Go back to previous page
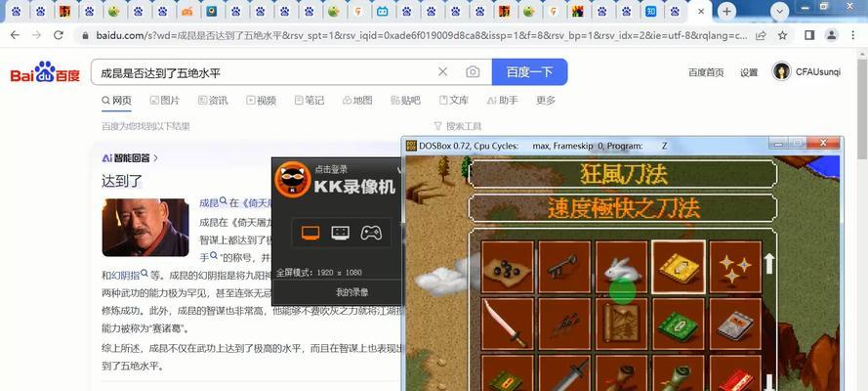 pyautogui.click(x=15, y=35)
